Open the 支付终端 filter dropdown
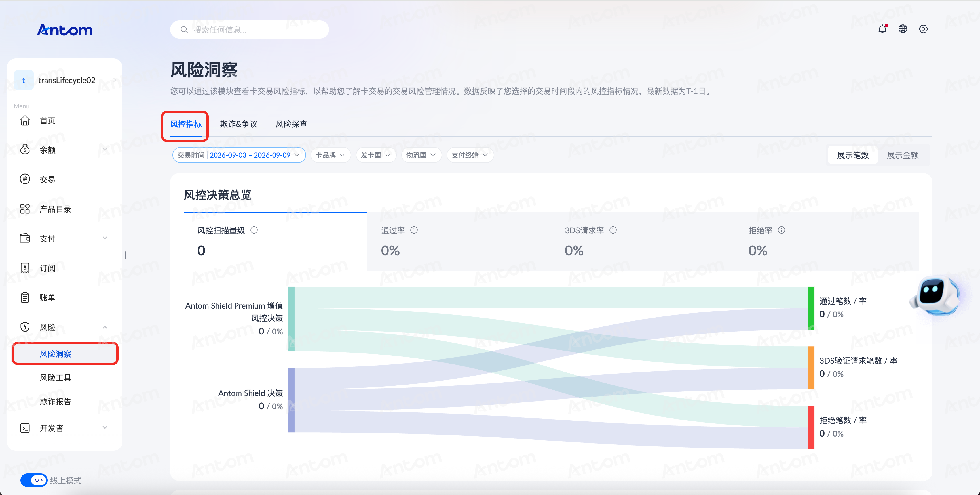This screenshot has height=495, width=980. click(x=470, y=155)
